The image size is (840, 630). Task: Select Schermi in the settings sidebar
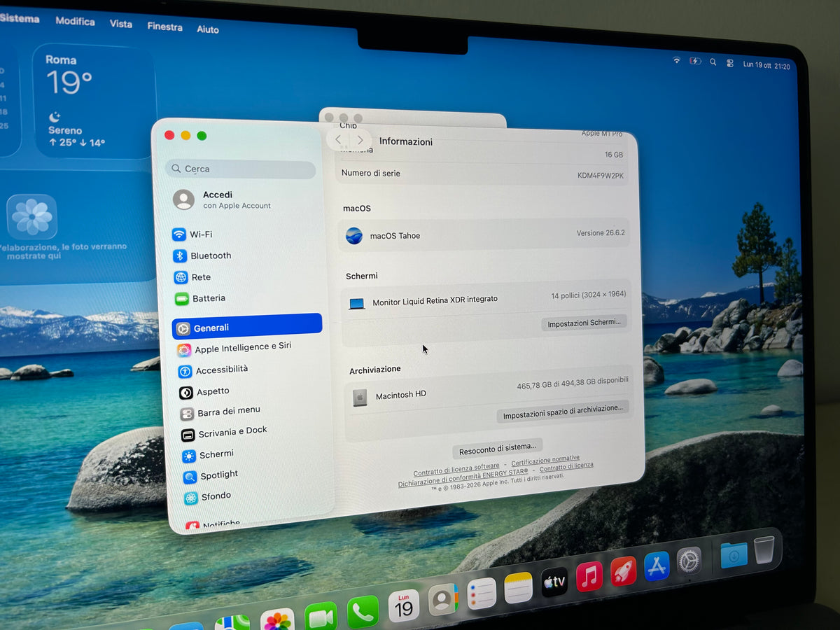click(208, 455)
